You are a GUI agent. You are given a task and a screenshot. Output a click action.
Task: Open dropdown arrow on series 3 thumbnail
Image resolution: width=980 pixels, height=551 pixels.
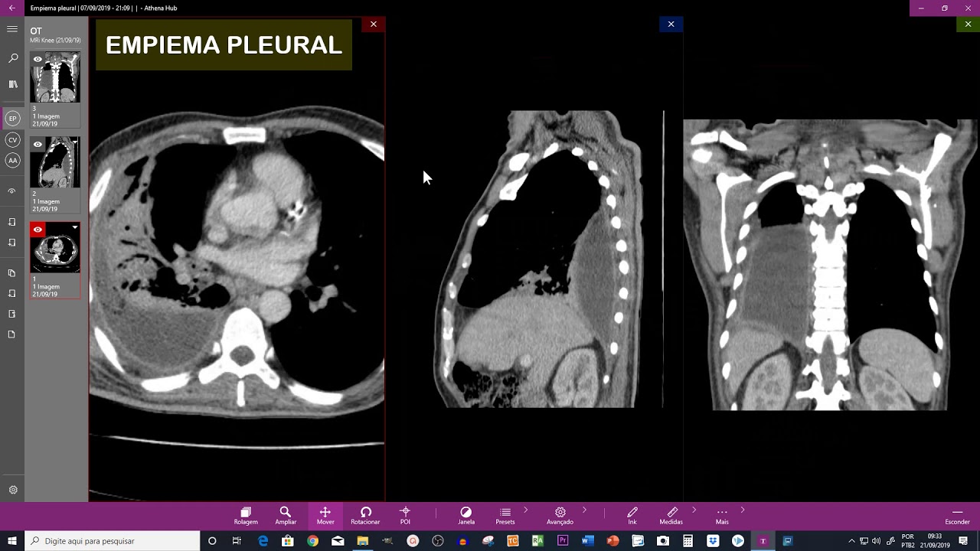pyautogui.click(x=75, y=57)
